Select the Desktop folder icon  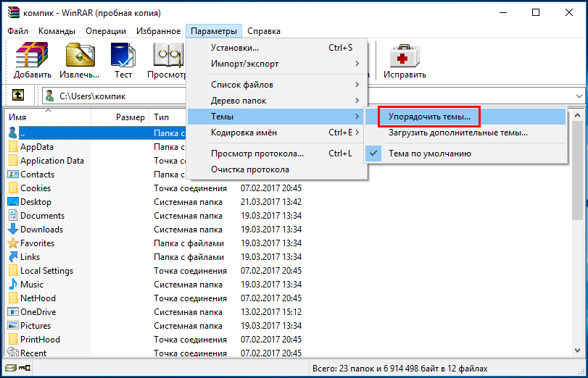[13, 201]
